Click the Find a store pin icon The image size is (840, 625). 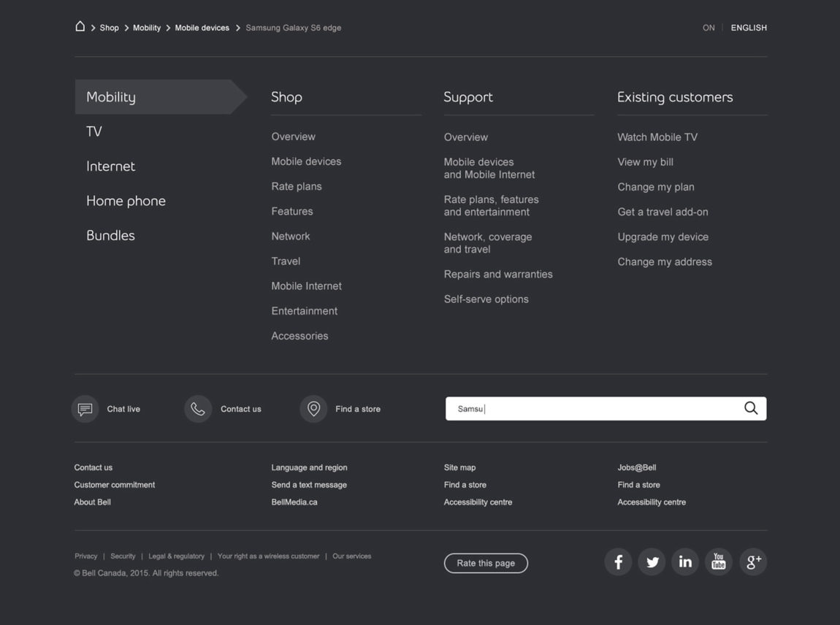pos(313,409)
